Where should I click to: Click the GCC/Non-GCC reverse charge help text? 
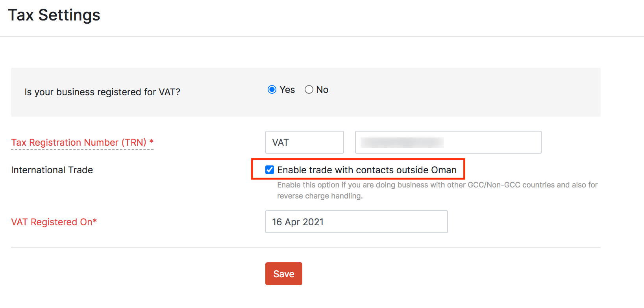click(x=437, y=190)
